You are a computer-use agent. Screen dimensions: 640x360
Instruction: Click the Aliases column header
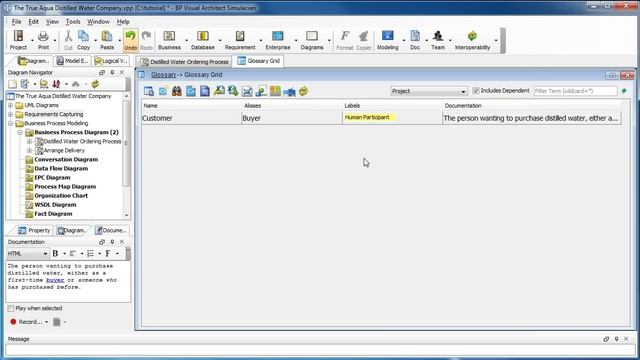292,106
